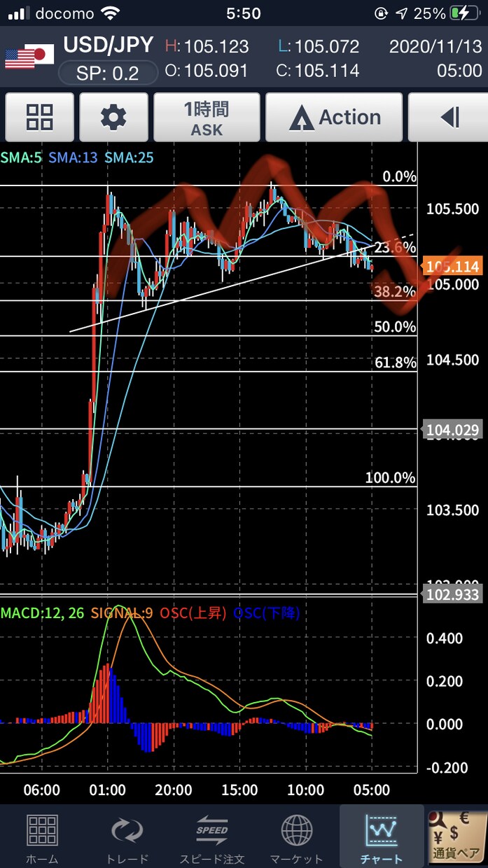Select the 0.0% Fibonacci level label
Screen dimensions: 488x868
click(399, 176)
